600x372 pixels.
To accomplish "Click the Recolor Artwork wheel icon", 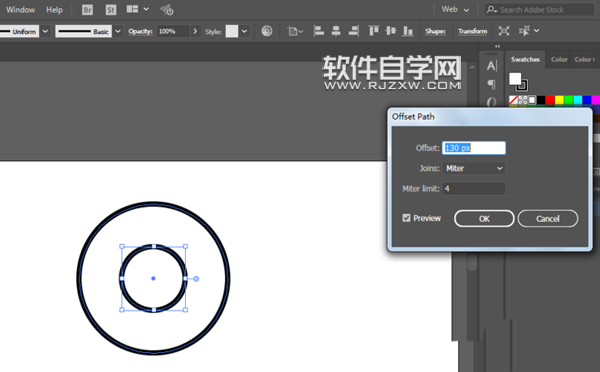I will 267,31.
